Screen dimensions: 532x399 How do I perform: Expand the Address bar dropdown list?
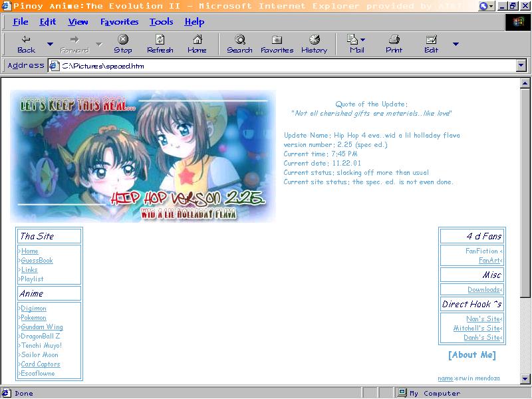[521, 65]
